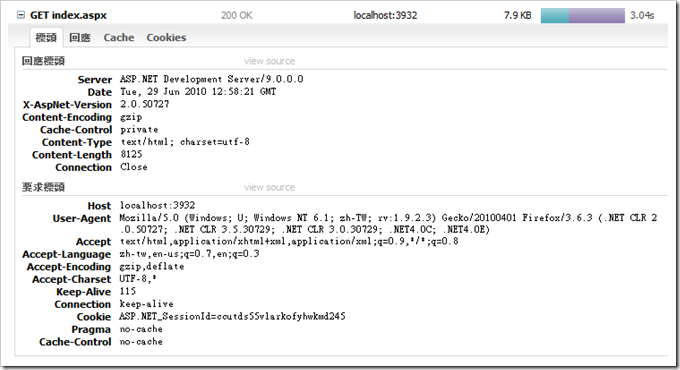Switch to the 回應 response tab

point(80,38)
